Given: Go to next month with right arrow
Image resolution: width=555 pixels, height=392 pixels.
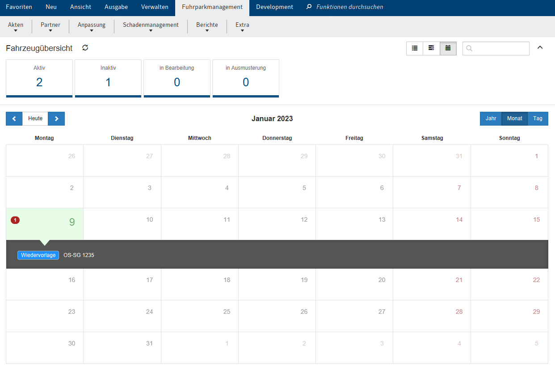Looking at the screenshot, I should click(56, 118).
